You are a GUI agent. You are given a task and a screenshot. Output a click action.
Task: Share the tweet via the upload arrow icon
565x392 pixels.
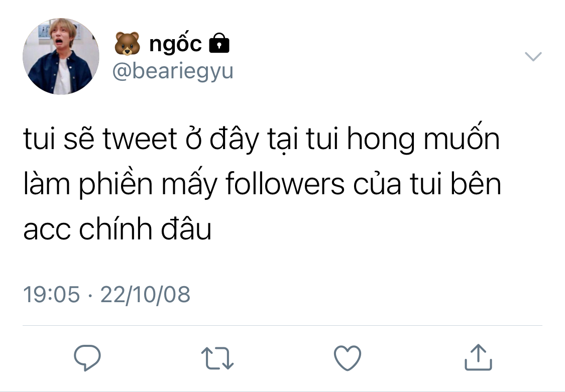pyautogui.click(x=478, y=357)
